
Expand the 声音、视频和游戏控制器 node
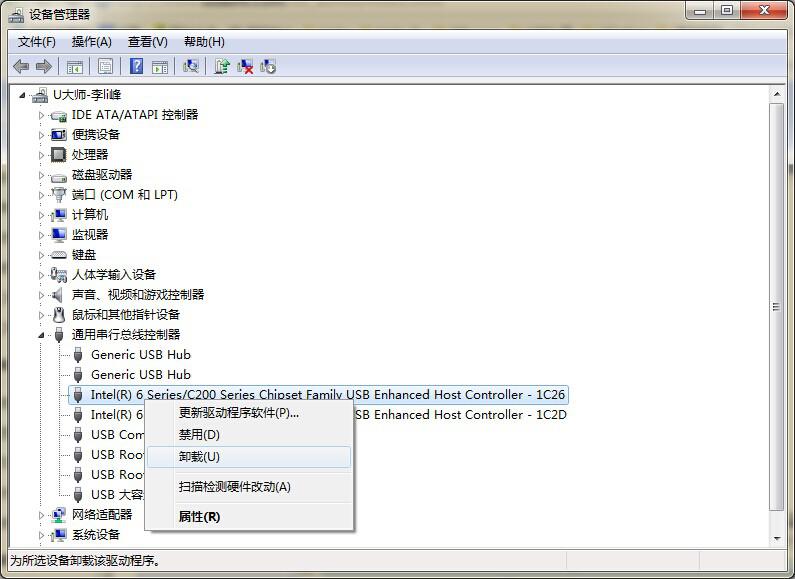tap(42, 295)
